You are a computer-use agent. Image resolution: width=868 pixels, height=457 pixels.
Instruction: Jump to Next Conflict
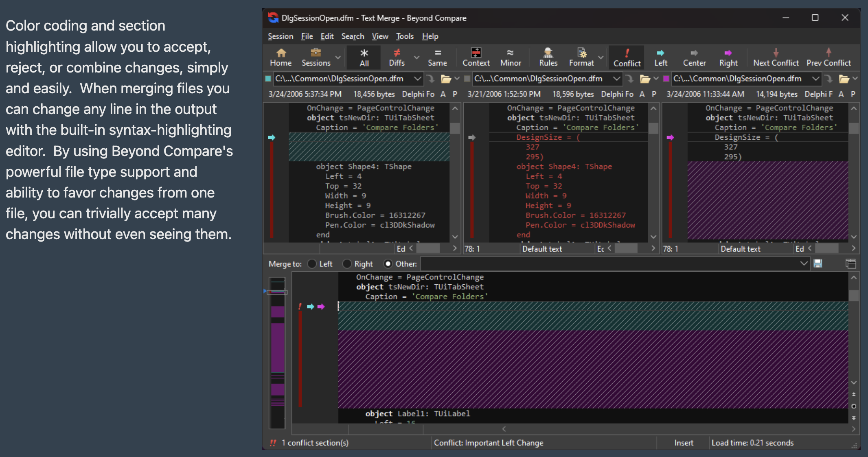tap(776, 57)
